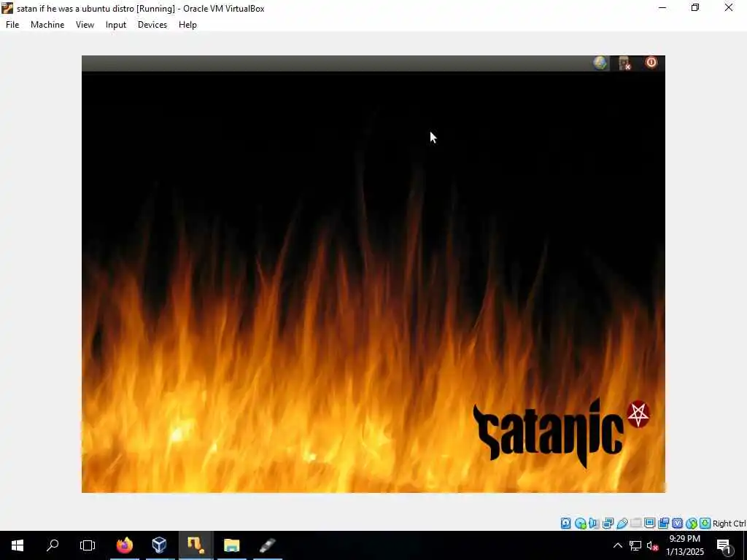
Task: Click the recording status indicator icon
Action: [664, 524]
